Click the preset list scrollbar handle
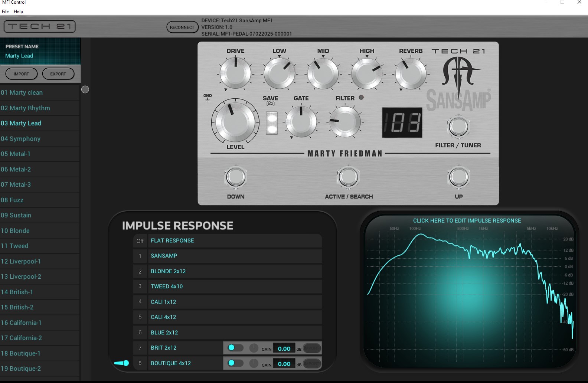Viewport: 588px width, 383px height. point(85,89)
